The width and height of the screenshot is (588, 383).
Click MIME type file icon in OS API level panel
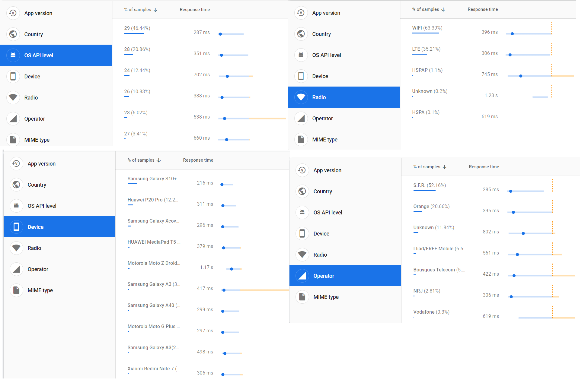pyautogui.click(x=13, y=140)
